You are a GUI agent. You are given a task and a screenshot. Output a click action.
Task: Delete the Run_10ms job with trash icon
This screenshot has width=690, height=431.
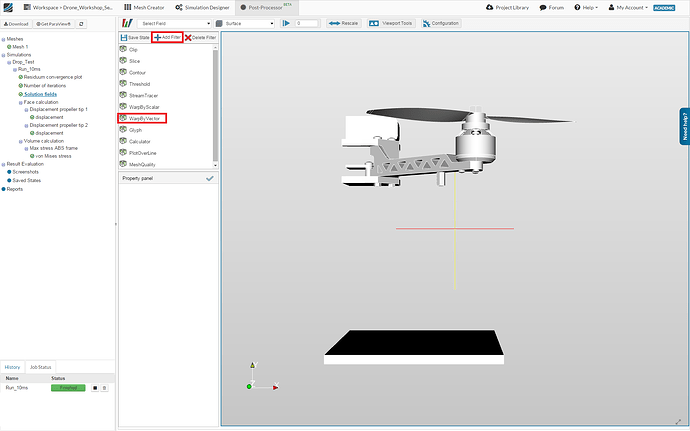click(x=104, y=387)
